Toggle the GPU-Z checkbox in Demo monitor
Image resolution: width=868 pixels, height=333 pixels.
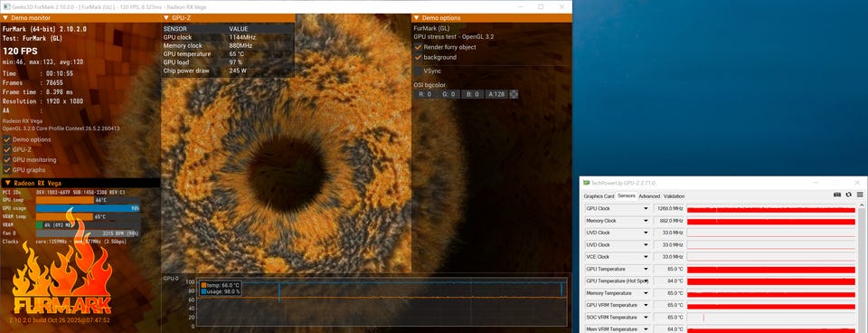[x=7, y=149]
